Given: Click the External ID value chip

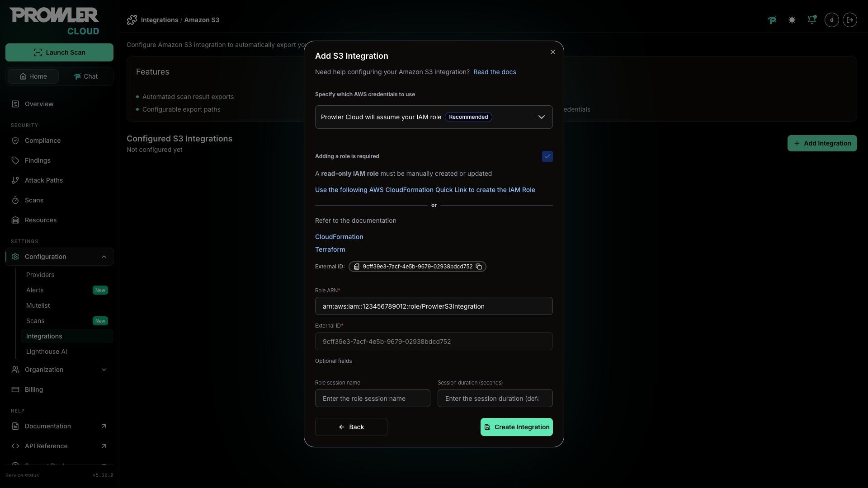Looking at the screenshot, I should (x=417, y=267).
